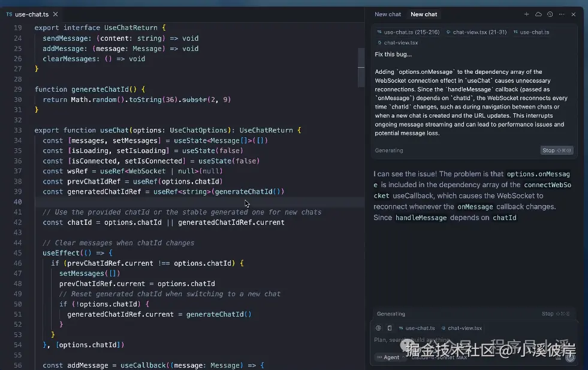Click the @ add context icon

tap(378, 328)
